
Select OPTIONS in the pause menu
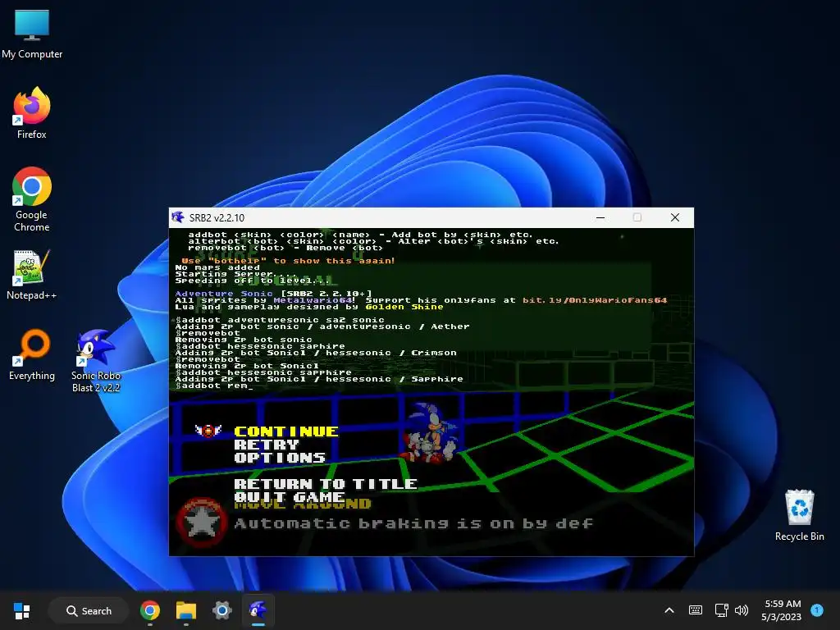pos(280,458)
